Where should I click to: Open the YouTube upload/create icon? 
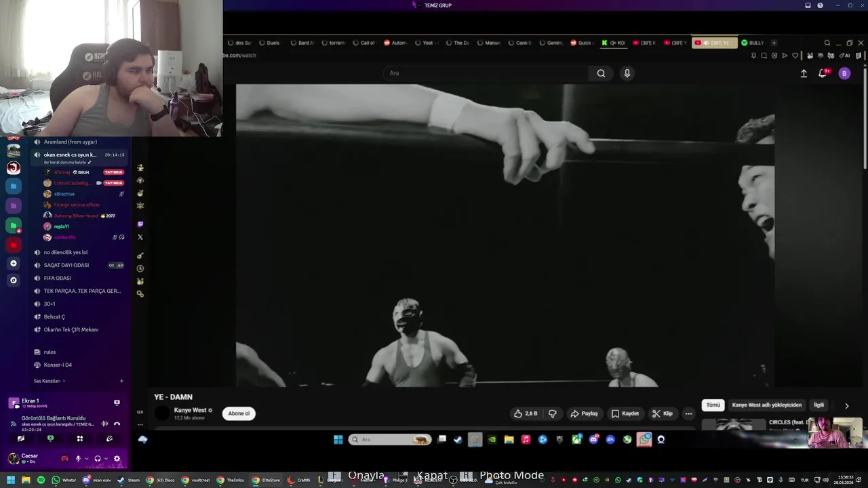pyautogui.click(x=804, y=73)
